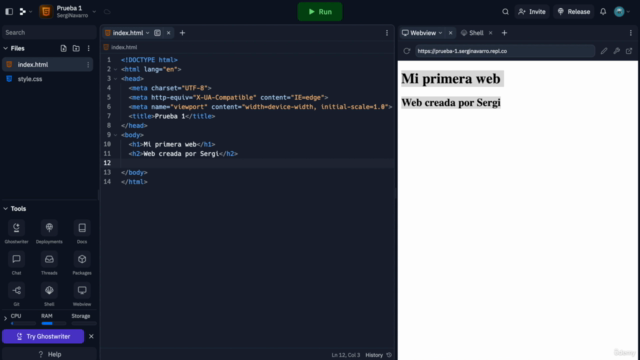
Task: Click Try Ghostwriter button
Action: coord(43,336)
